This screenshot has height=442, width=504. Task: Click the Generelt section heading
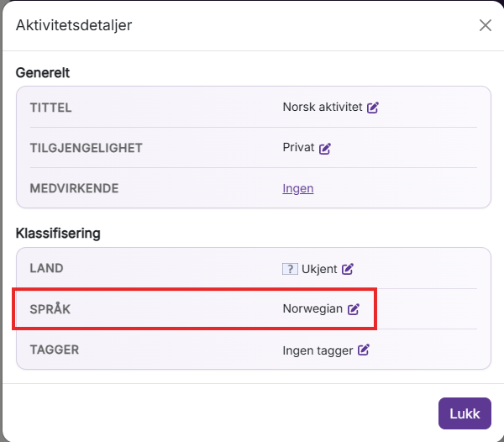coord(43,73)
